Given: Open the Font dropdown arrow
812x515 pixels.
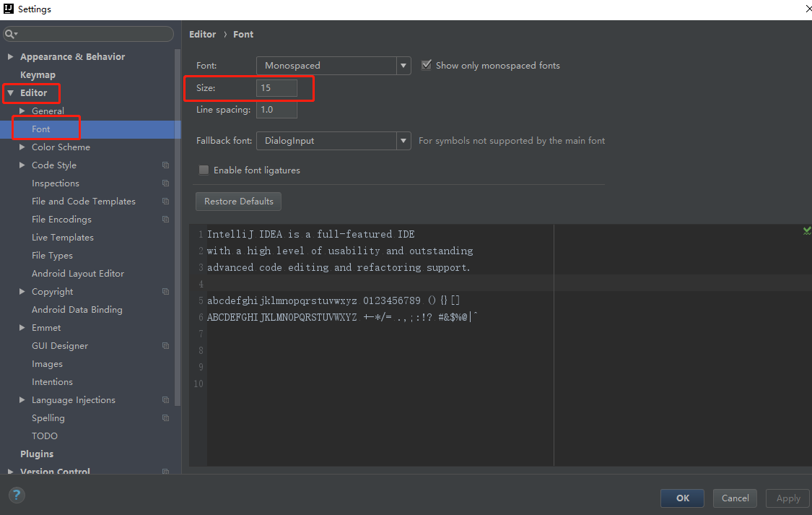Looking at the screenshot, I should (x=403, y=66).
